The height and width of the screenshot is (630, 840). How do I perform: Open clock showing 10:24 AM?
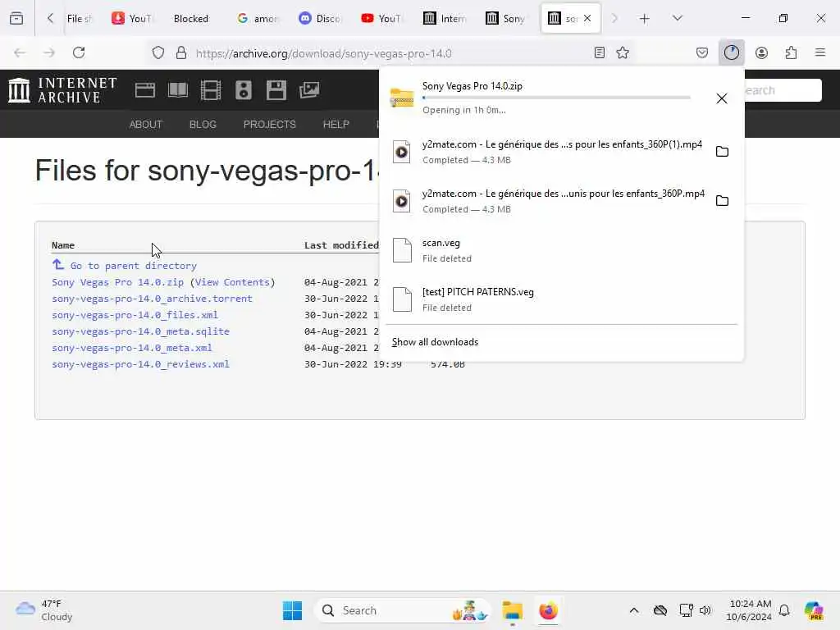pos(749,610)
